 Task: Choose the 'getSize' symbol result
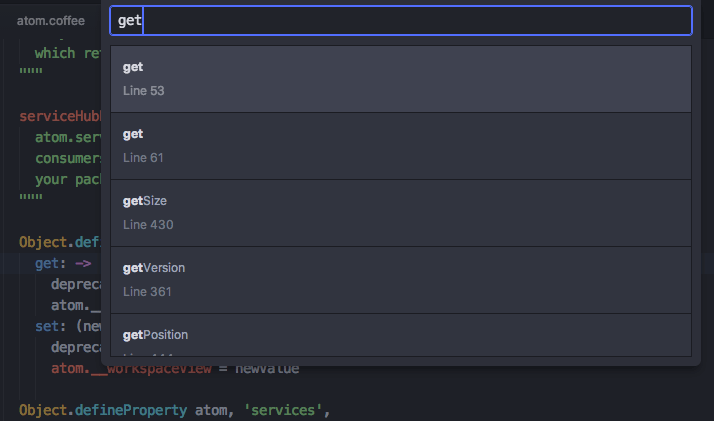tap(401, 213)
